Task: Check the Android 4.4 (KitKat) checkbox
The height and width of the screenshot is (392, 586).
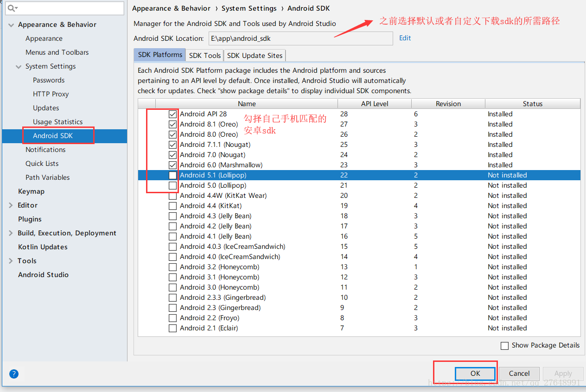Action: point(173,206)
